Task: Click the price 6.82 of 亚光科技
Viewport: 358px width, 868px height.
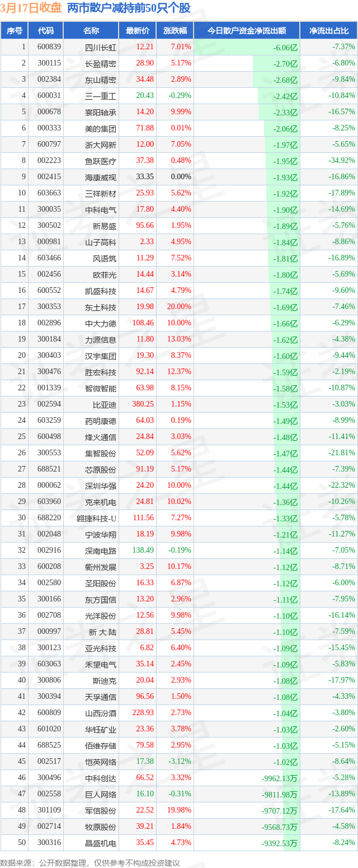Action: [x=147, y=648]
